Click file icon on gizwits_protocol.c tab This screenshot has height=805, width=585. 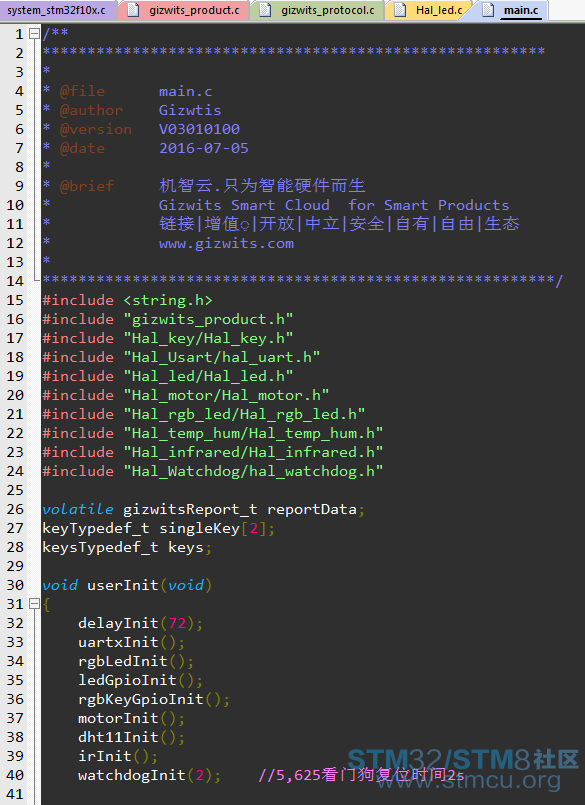265,10
